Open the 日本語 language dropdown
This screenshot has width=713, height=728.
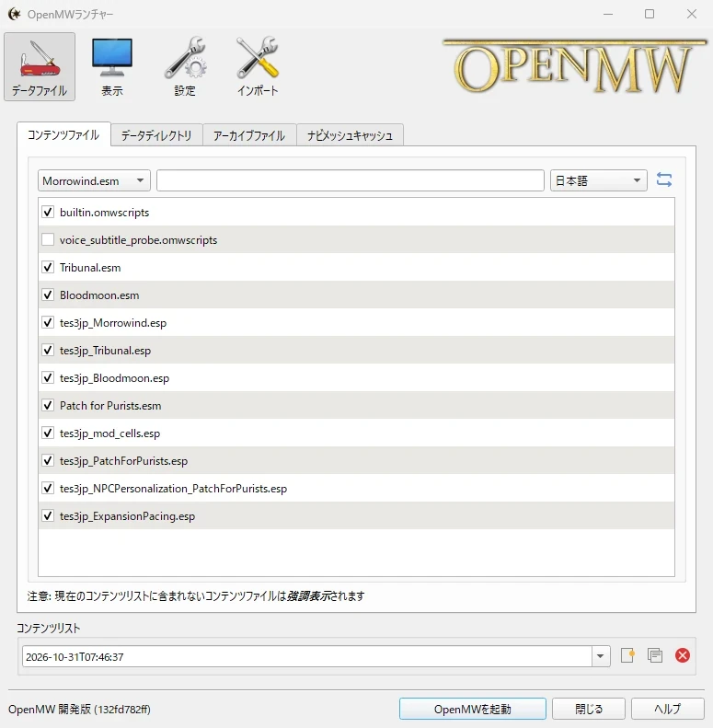pos(598,180)
